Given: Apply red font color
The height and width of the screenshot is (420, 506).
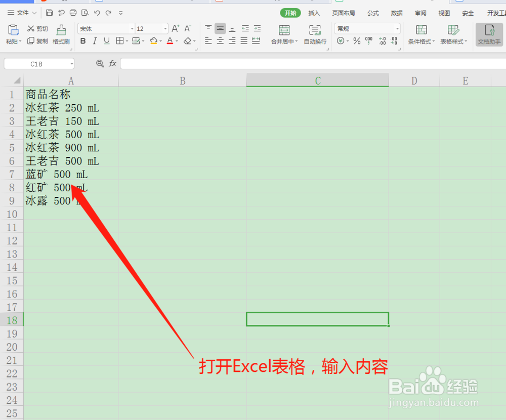Looking at the screenshot, I should click(170, 41).
